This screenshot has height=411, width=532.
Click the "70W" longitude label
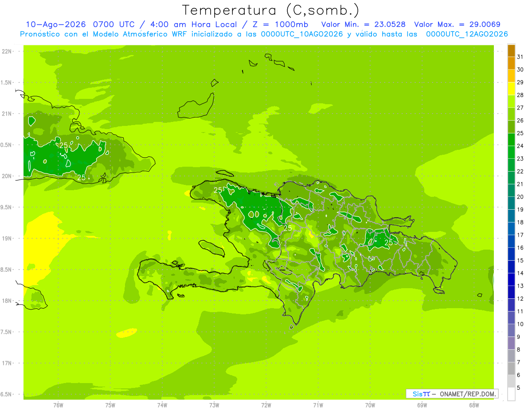coord(370,405)
